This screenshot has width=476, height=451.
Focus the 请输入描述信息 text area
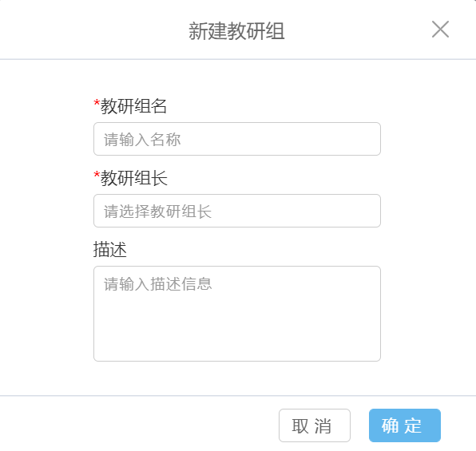point(236,314)
